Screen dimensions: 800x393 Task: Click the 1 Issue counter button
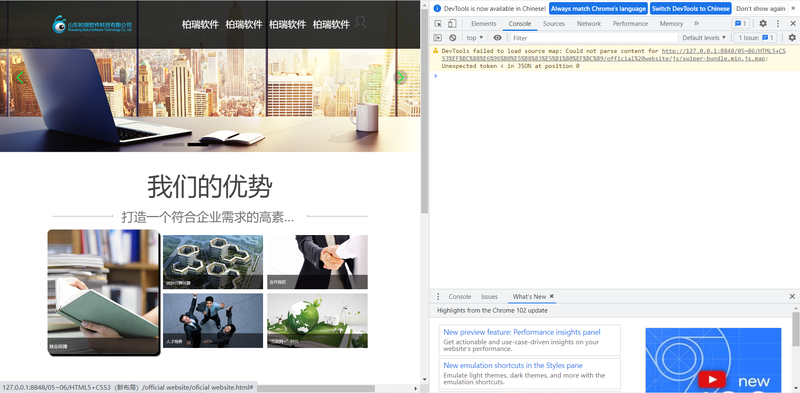(755, 38)
